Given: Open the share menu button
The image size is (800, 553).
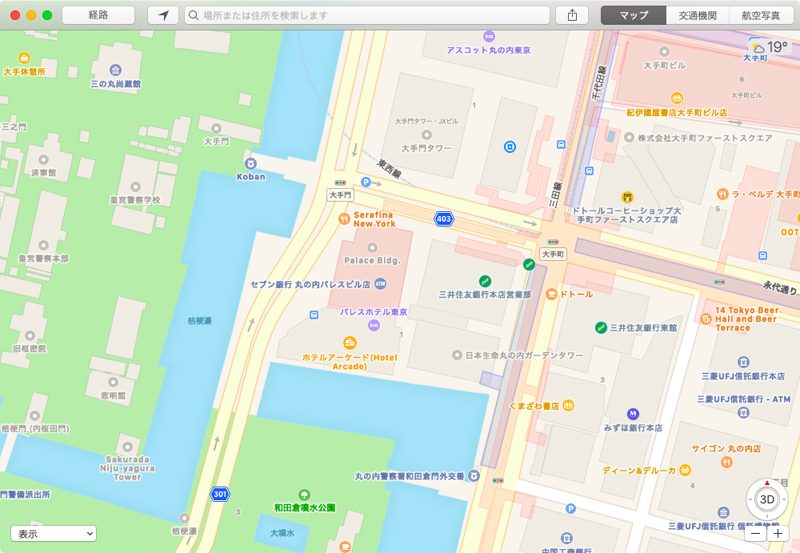Looking at the screenshot, I should [572, 15].
